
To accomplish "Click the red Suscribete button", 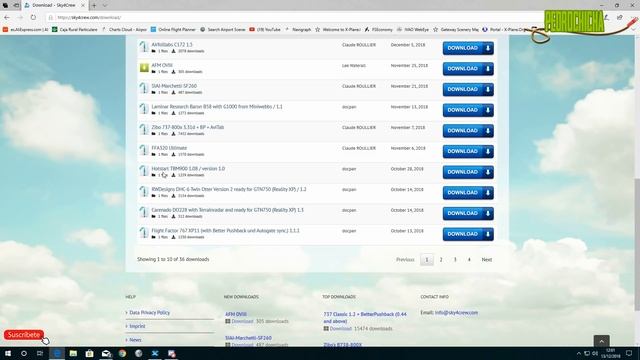I will pyautogui.click(x=24, y=335).
